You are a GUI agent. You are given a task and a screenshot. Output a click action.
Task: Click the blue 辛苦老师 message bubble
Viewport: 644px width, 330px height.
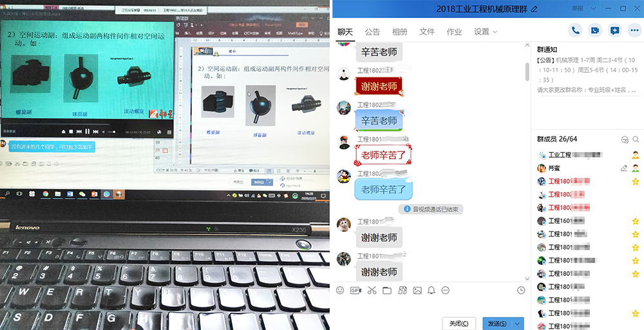(x=379, y=121)
